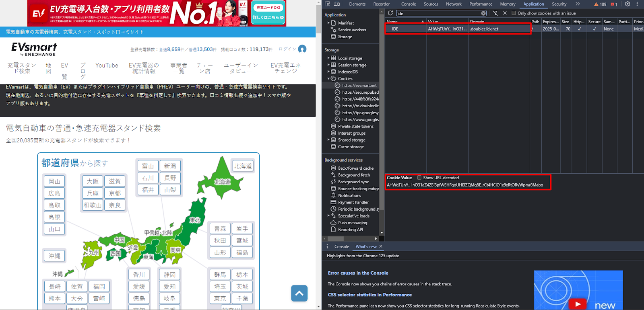
Task: Open the Console drawer tab
Action: coord(342,246)
